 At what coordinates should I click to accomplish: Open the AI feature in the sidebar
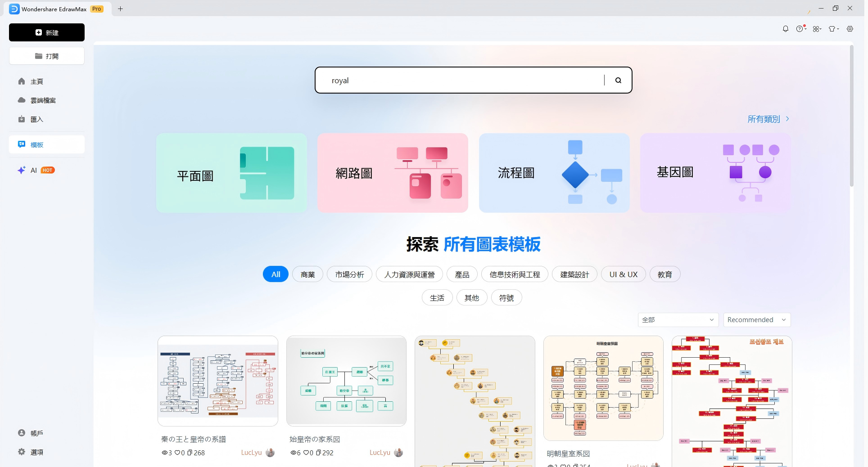click(34, 171)
